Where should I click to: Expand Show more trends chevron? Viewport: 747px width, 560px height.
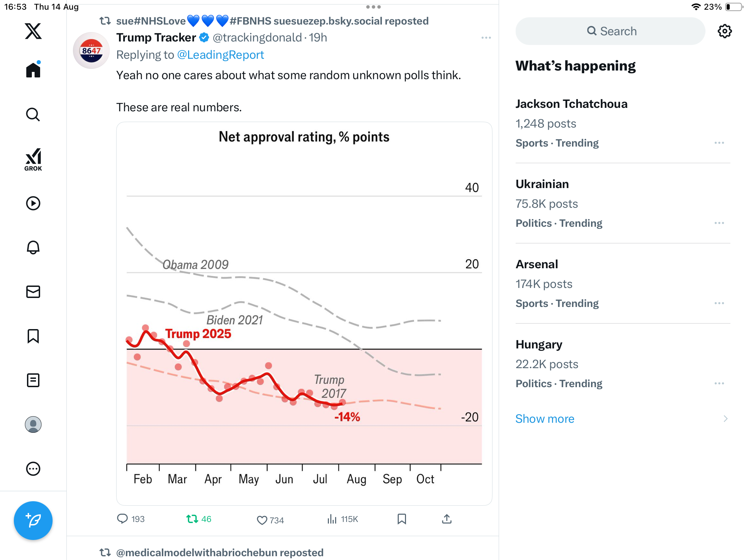coord(725,419)
